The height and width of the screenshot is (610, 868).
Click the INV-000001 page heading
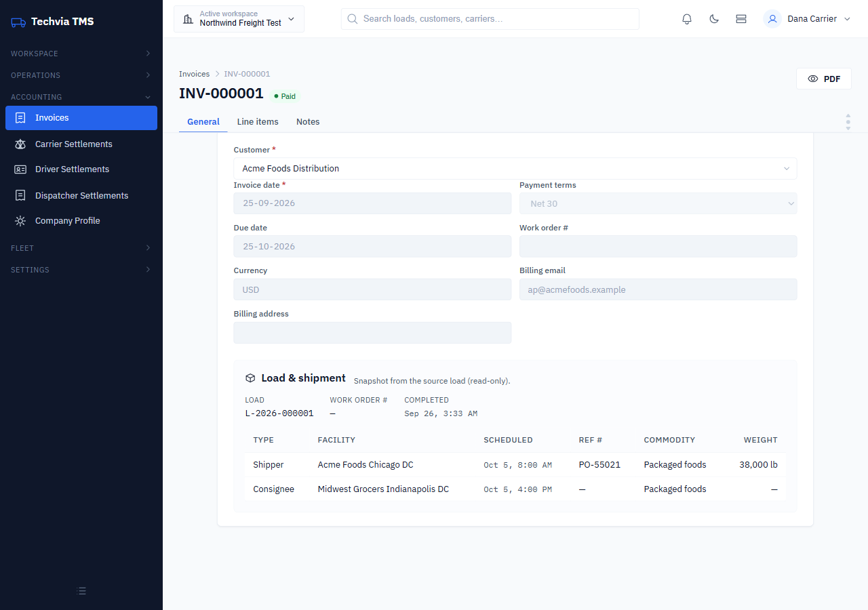point(221,94)
